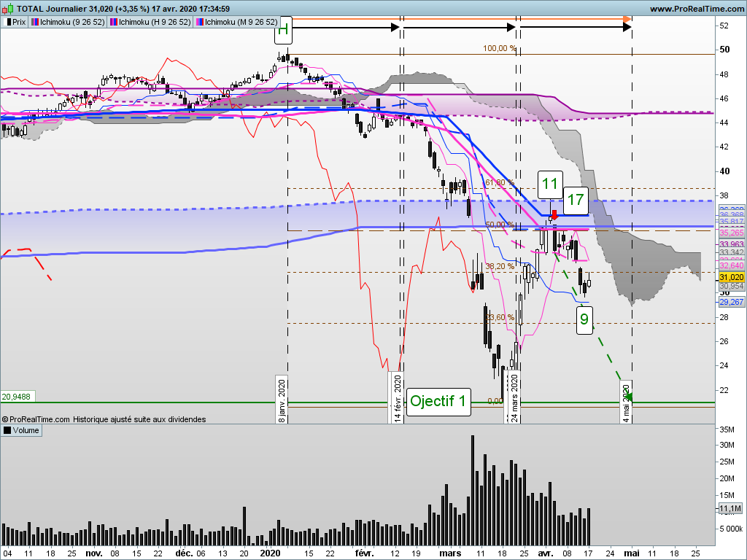Click the pink 32,640 price axis tag

click(x=731, y=265)
